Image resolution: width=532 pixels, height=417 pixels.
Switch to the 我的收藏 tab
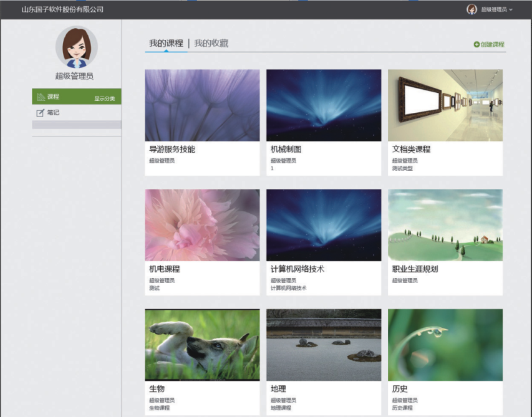[211, 44]
